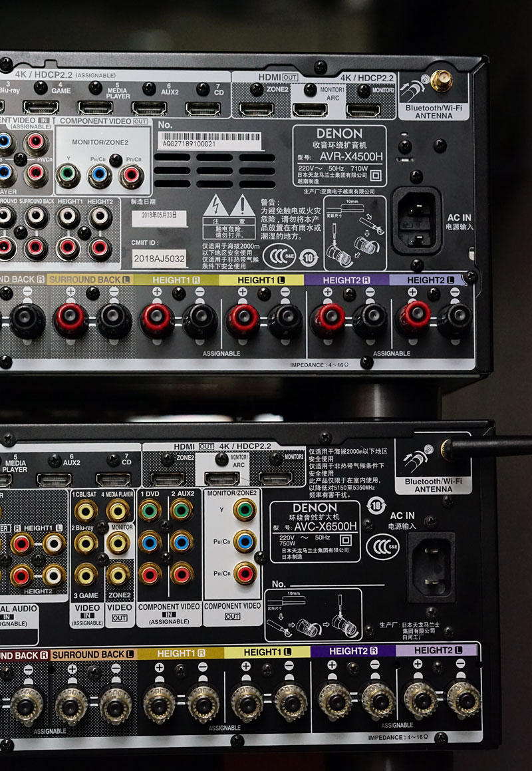Click the AC IN power socket on AVC-X6500H

tap(431, 566)
